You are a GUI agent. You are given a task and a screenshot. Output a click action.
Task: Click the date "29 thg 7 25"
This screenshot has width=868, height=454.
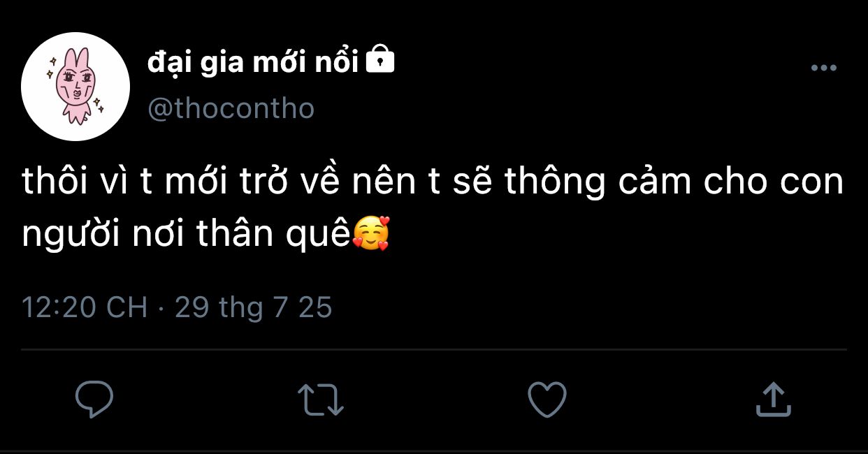click(x=253, y=307)
